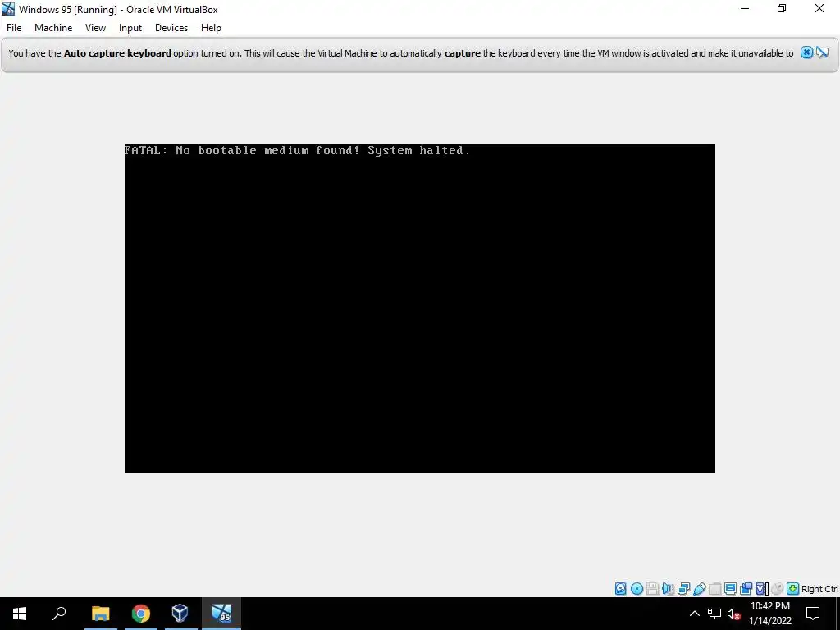Show hidden system tray icons

(694, 614)
